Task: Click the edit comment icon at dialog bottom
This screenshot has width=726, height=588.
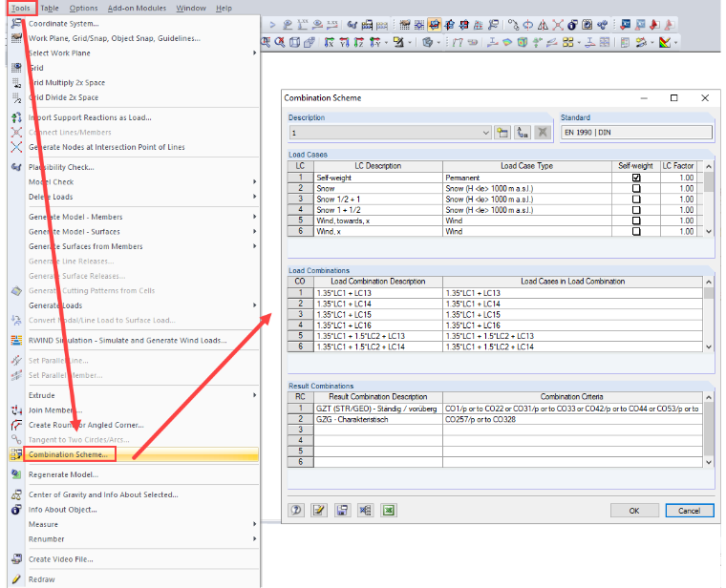Action: tap(319, 510)
